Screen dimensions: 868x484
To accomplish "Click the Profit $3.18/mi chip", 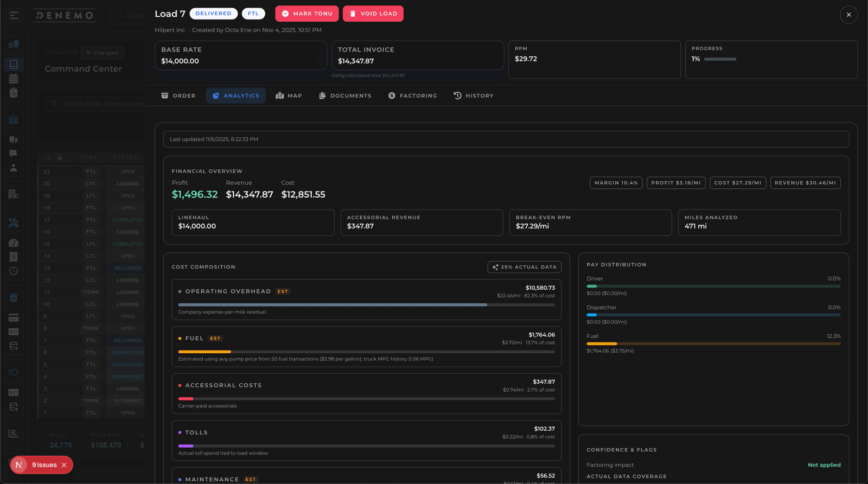I will 676,183.
